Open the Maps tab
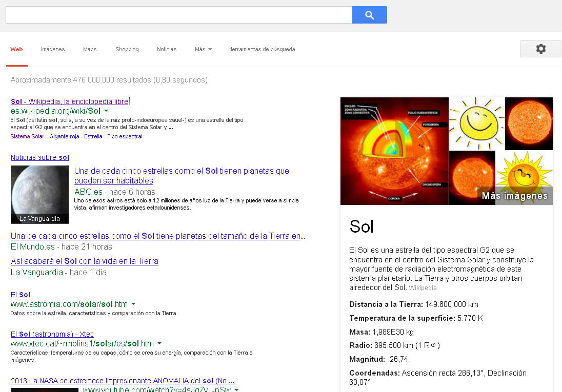Viewport: 562px width, 392px height. 90,49
